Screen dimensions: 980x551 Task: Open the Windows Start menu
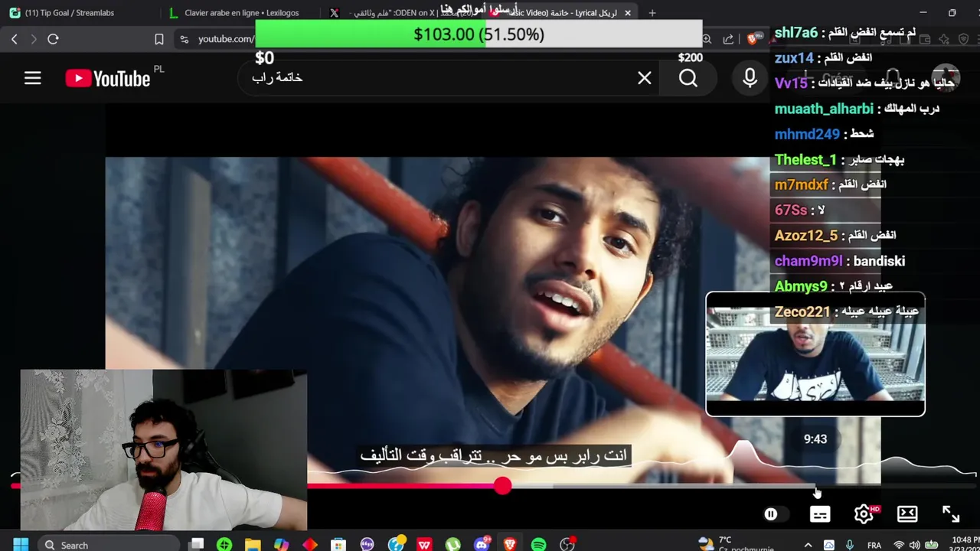tap(21, 545)
